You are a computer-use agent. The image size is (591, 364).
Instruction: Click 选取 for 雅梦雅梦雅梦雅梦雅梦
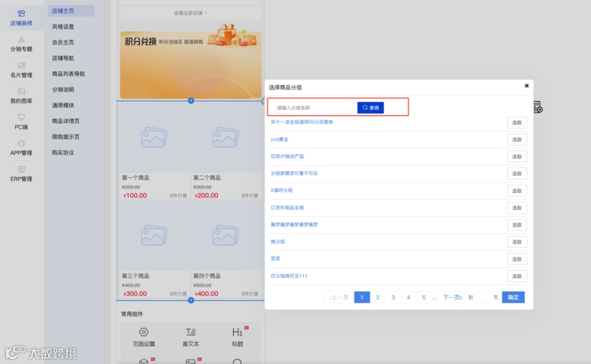(x=517, y=225)
